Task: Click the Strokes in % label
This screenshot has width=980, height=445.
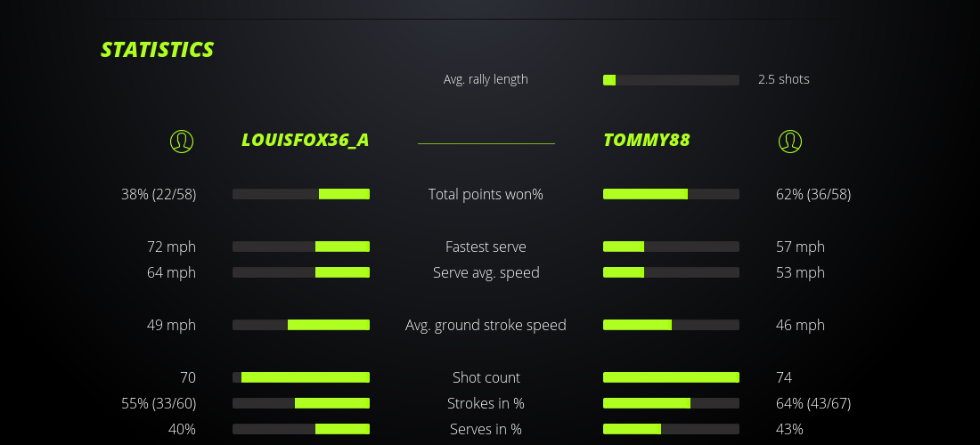Action: pos(486,403)
